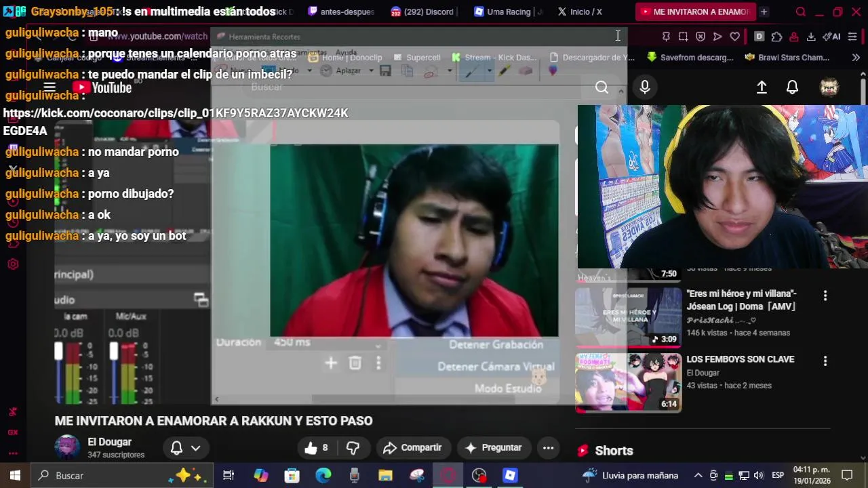Toggle the subscription bell notification button
Image resolution: width=868 pixels, height=488 pixels.
pos(185,448)
